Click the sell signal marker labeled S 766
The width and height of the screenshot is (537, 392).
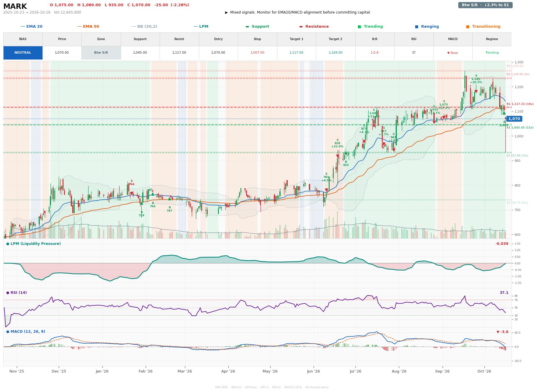coord(132,194)
